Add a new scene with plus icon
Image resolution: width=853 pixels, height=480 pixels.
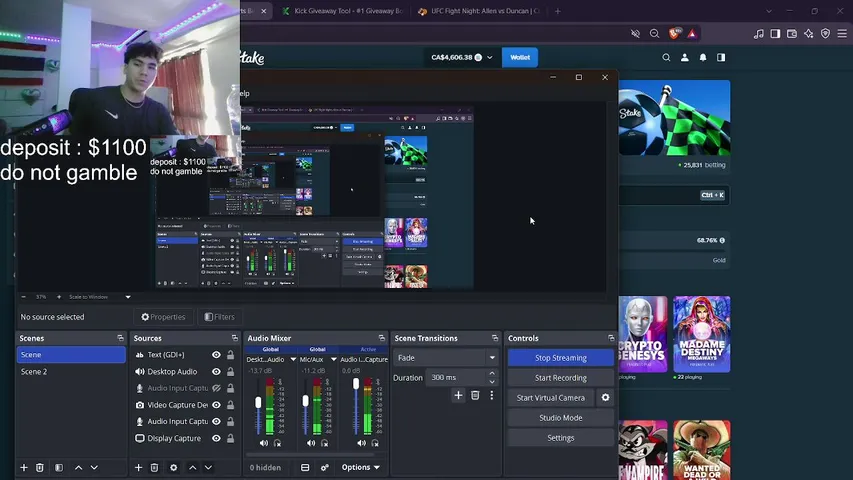24,467
